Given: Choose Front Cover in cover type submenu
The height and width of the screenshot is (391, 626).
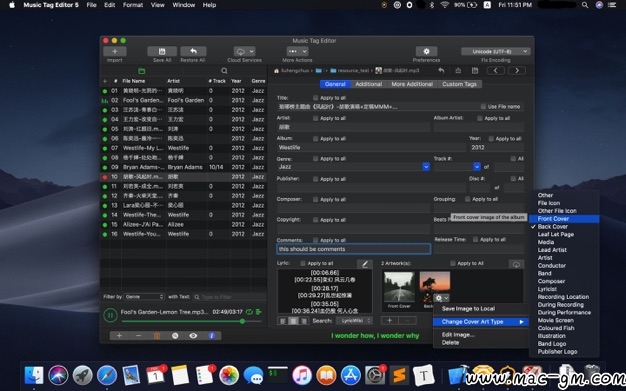Looking at the screenshot, I should coord(564,218).
